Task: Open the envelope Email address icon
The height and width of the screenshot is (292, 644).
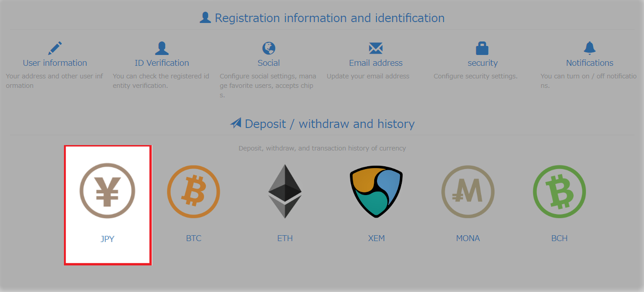Action: (x=376, y=48)
